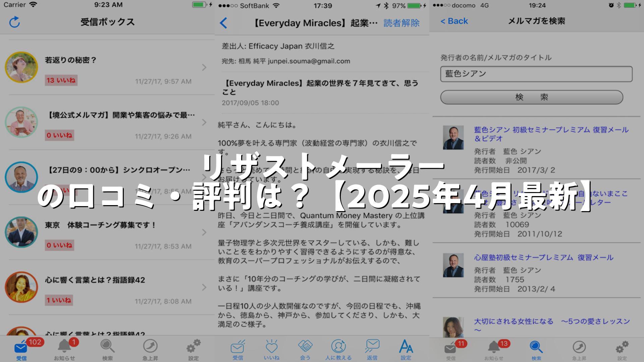Open 大切にされる女性になる result link
This screenshot has width=644, height=362.
[x=552, y=325]
